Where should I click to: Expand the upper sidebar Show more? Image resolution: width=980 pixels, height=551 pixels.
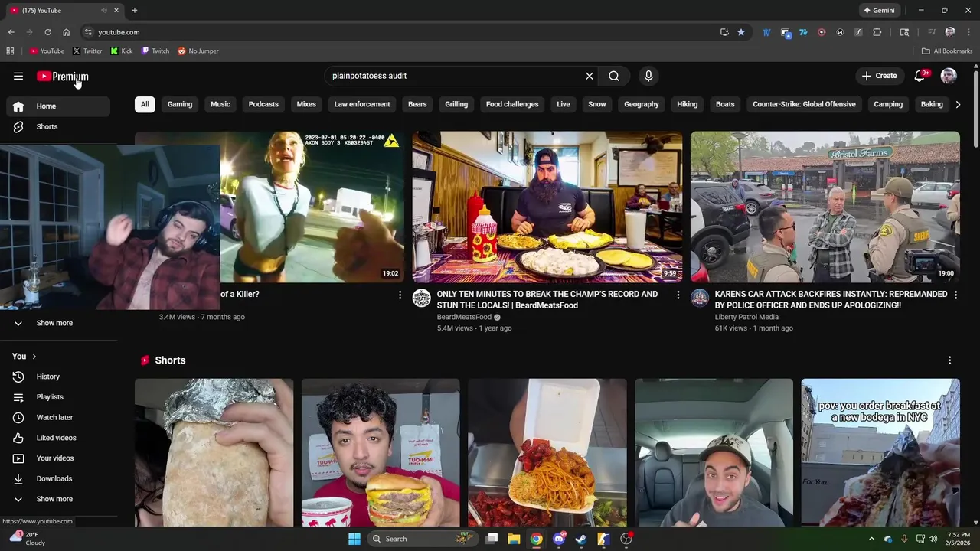(58, 323)
